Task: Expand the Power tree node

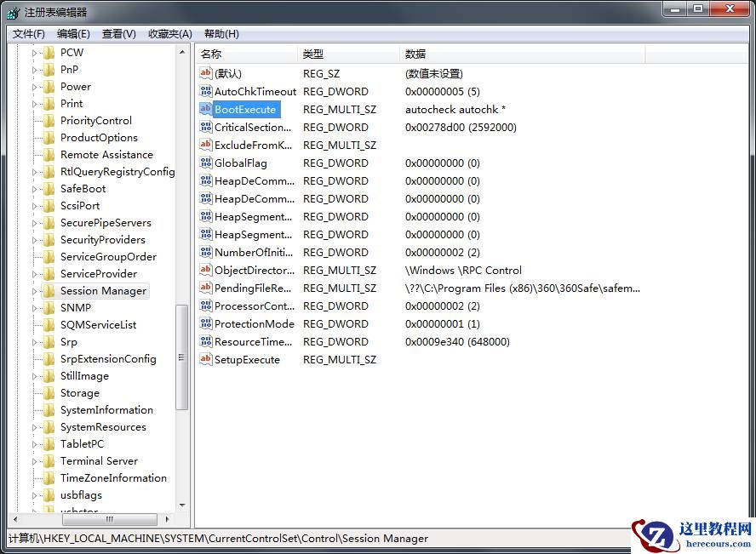Action: point(34,86)
